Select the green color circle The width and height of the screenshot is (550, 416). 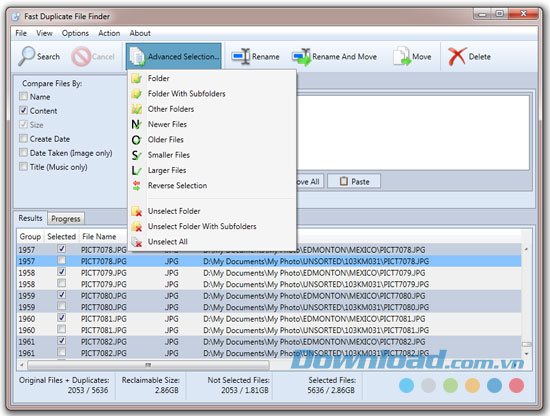pos(450,385)
